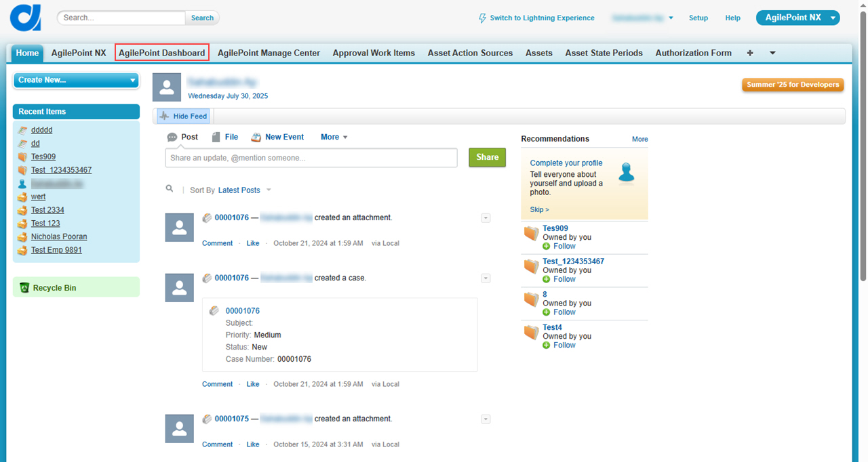868x462 pixels.
Task: Click the plus icon to add tabs
Action: [750, 53]
